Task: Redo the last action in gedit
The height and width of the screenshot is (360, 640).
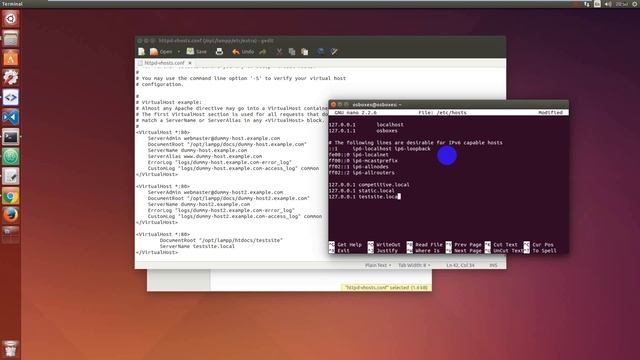Action: (262, 52)
